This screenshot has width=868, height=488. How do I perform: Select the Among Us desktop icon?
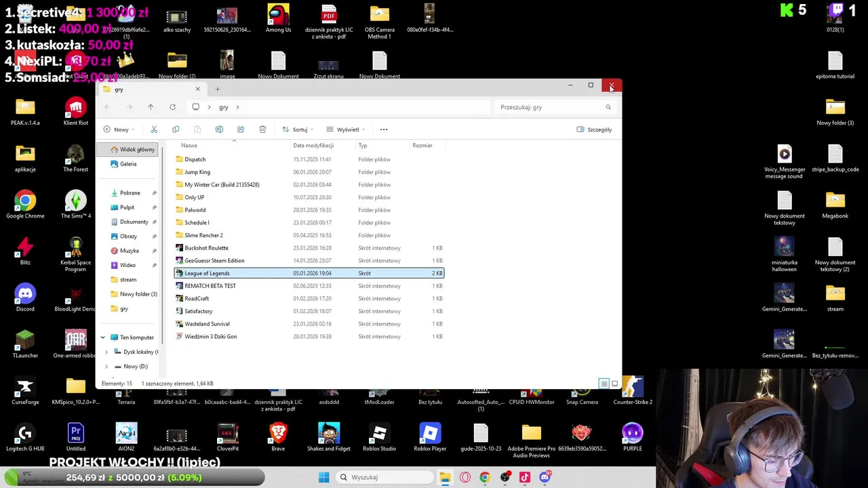click(278, 19)
